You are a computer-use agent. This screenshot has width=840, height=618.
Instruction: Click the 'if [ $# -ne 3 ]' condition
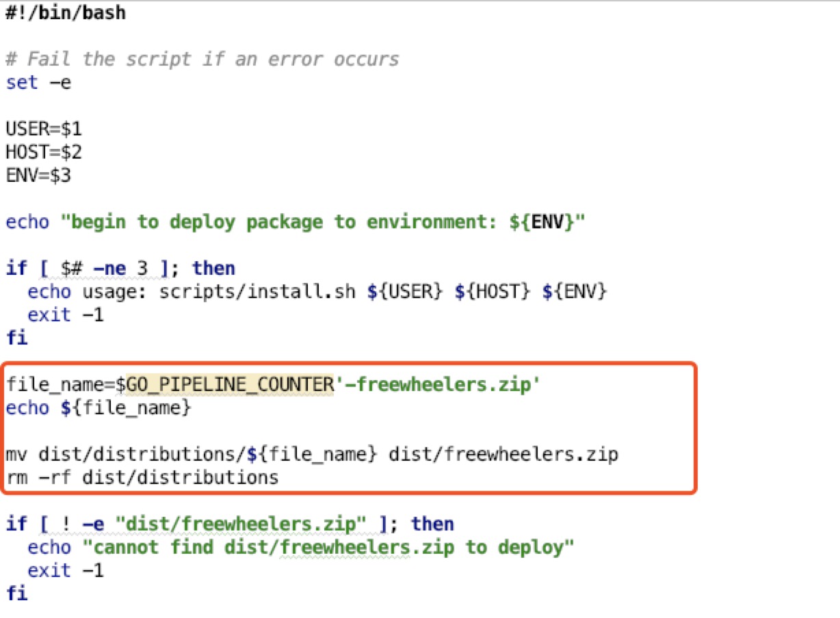tap(120, 269)
